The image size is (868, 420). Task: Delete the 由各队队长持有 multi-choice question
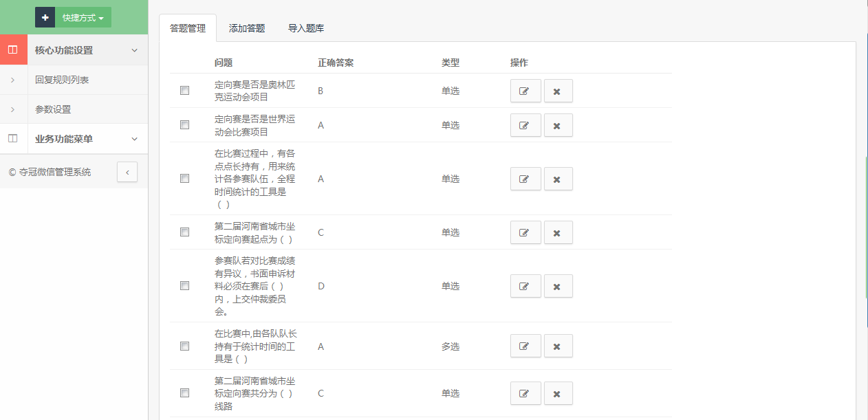(x=558, y=346)
